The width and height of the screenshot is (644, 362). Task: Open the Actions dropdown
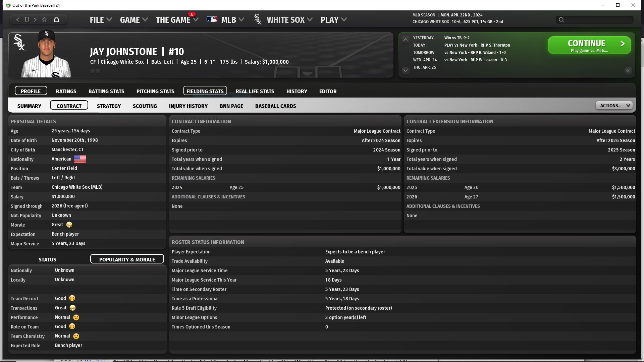[x=614, y=106]
